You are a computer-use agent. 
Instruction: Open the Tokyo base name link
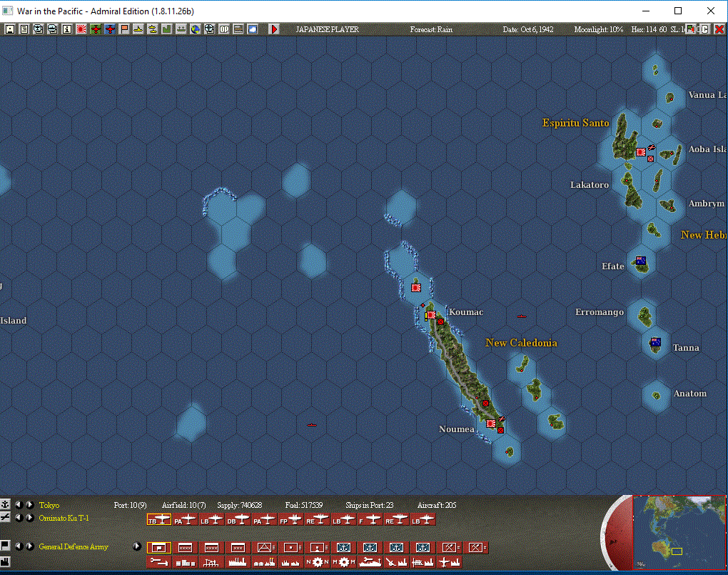tap(49, 505)
